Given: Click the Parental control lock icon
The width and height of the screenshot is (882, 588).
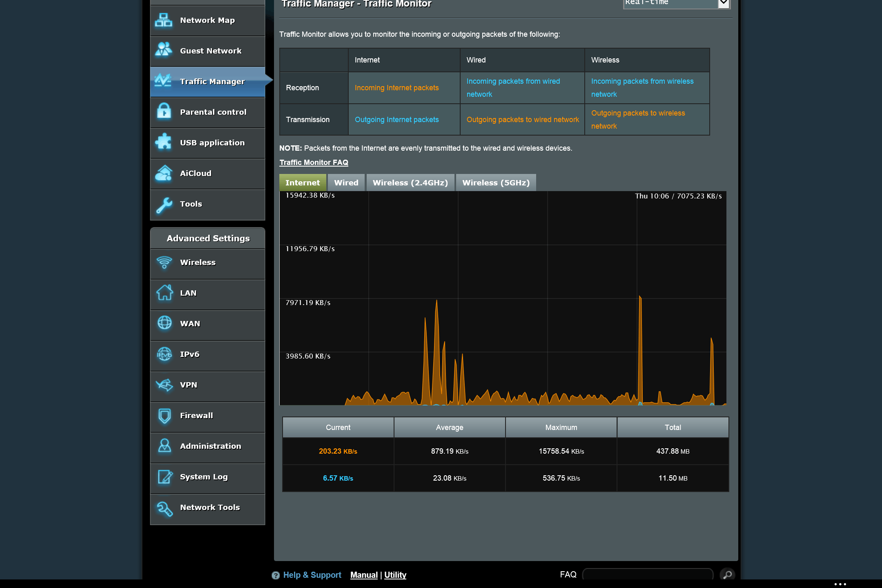Looking at the screenshot, I should tap(164, 111).
